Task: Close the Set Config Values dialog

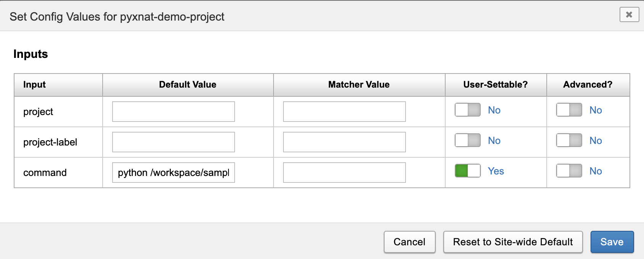Action: pyautogui.click(x=629, y=15)
